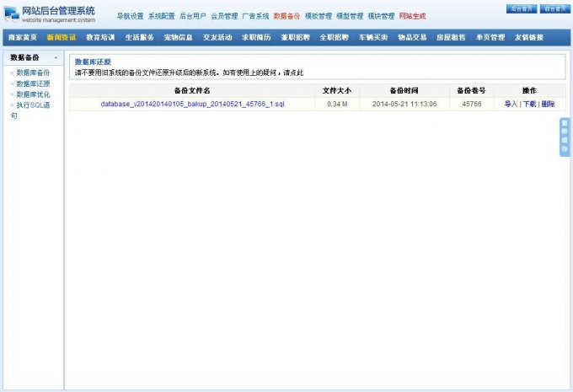Switch to the 教育培训 tab
The image size is (573, 392).
click(x=100, y=37)
